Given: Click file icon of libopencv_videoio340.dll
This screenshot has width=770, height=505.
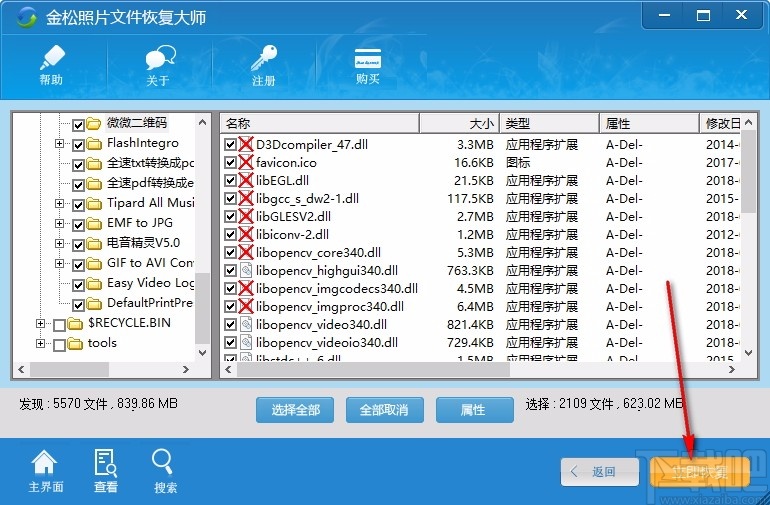Looking at the screenshot, I should 246,342.
